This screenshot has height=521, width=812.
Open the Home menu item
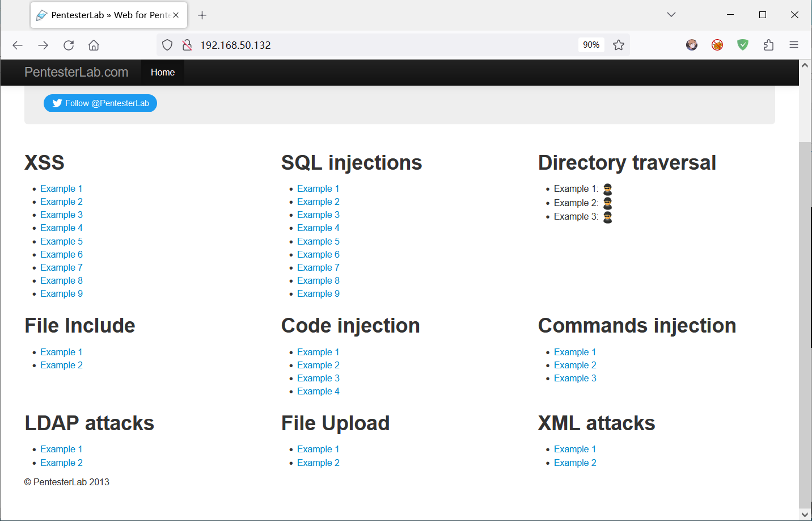coord(163,72)
